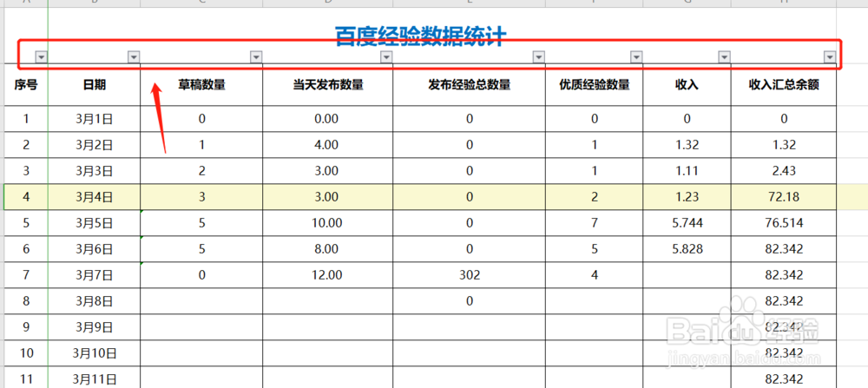Select the 发布经验总数量 header cell
Image resolution: width=868 pixels, height=388 pixels.
click(x=470, y=85)
